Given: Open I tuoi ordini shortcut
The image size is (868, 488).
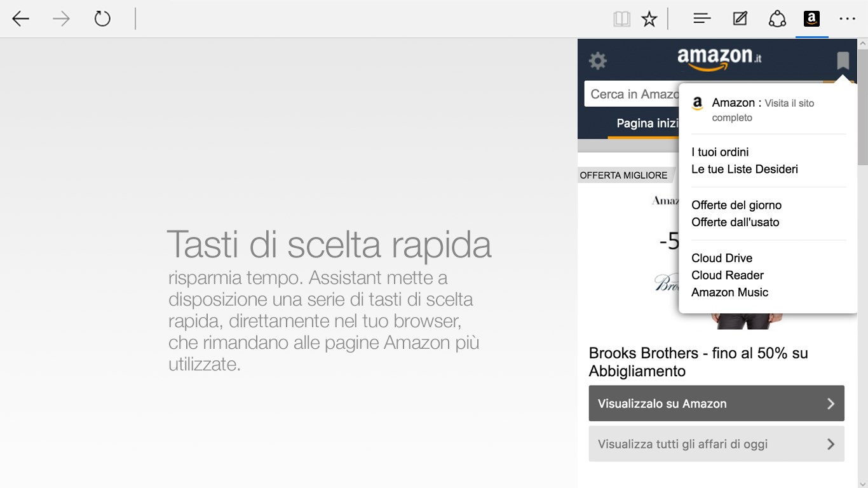Looking at the screenshot, I should click(720, 152).
